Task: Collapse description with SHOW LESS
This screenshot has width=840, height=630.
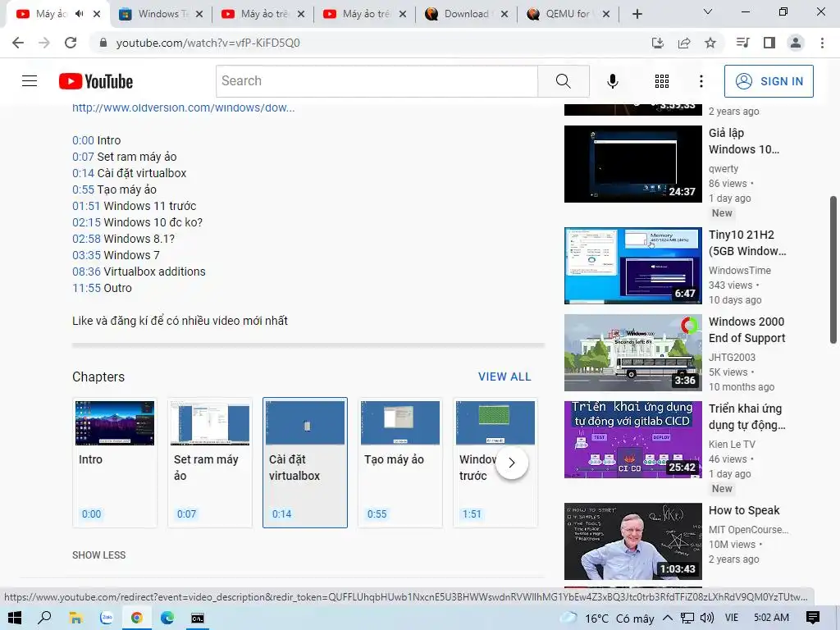Action: pyautogui.click(x=99, y=555)
